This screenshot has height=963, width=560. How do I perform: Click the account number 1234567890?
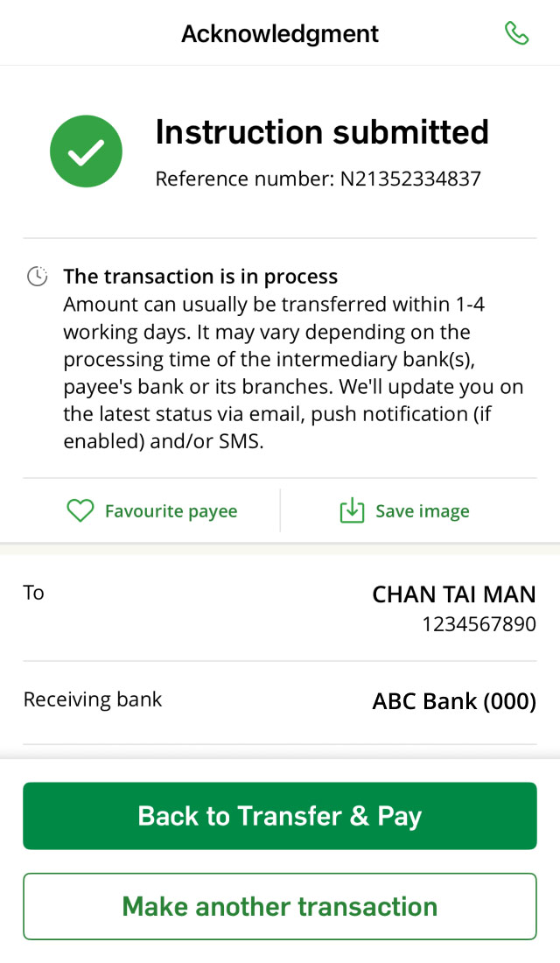pyautogui.click(x=479, y=624)
